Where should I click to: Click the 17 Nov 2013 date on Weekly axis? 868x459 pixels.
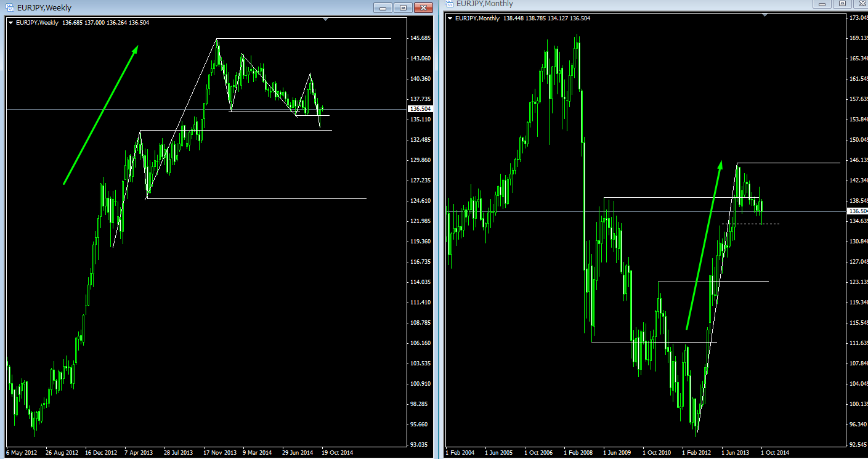pyautogui.click(x=219, y=452)
